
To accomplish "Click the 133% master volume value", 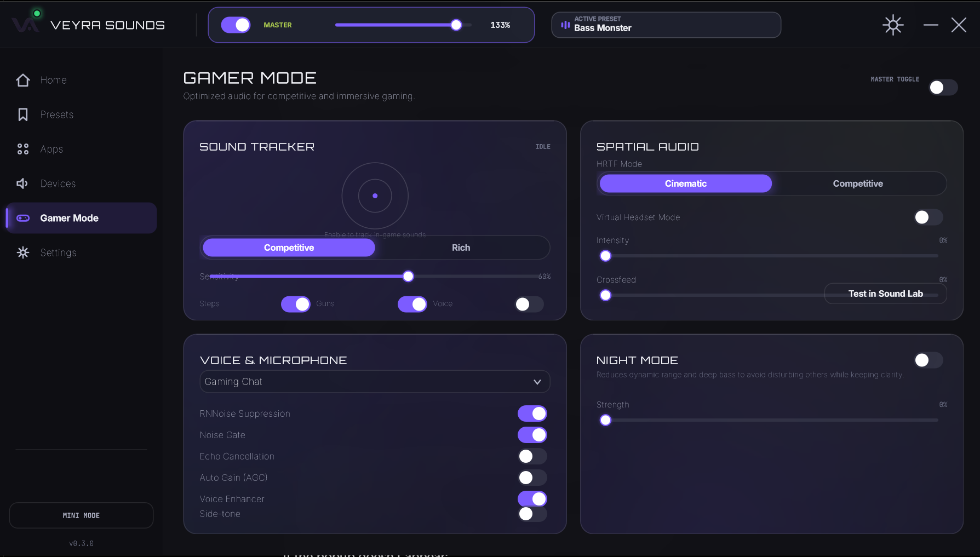I will [500, 25].
